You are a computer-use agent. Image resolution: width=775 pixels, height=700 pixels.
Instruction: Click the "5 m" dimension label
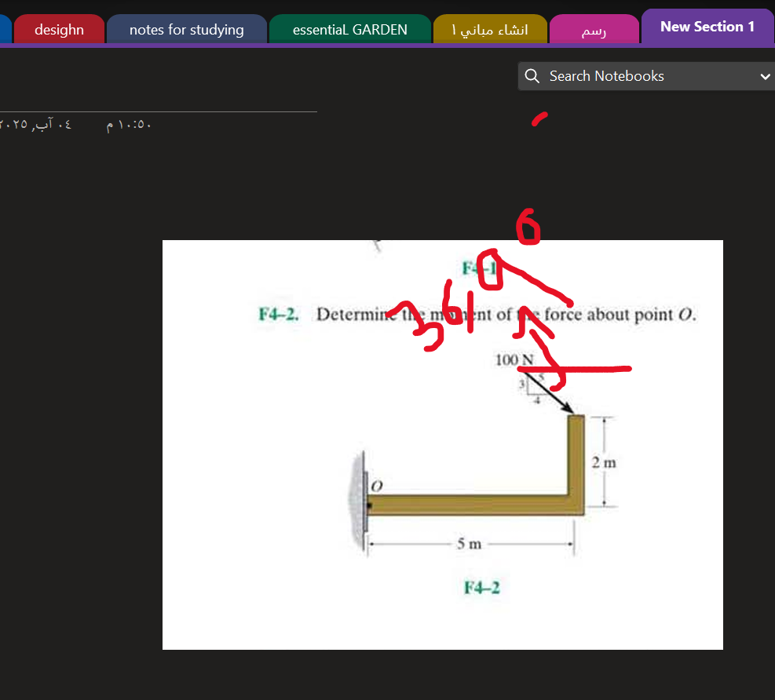(x=469, y=541)
